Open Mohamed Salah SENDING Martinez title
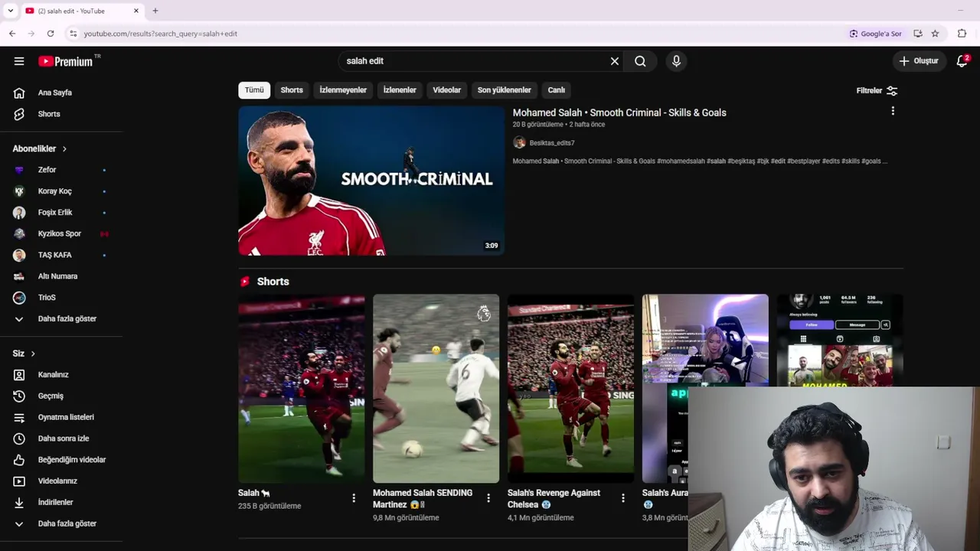The image size is (980, 551). click(x=423, y=499)
